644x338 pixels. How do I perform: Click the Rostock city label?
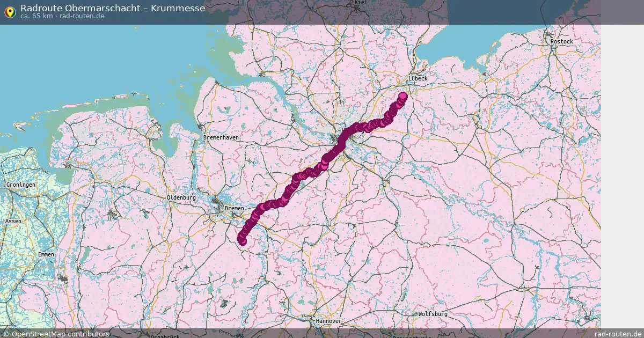point(561,41)
